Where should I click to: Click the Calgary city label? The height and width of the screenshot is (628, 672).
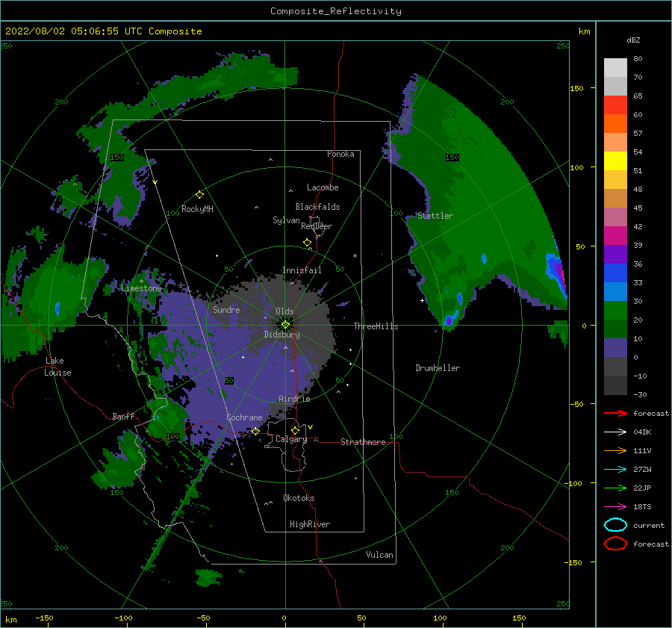tap(291, 439)
